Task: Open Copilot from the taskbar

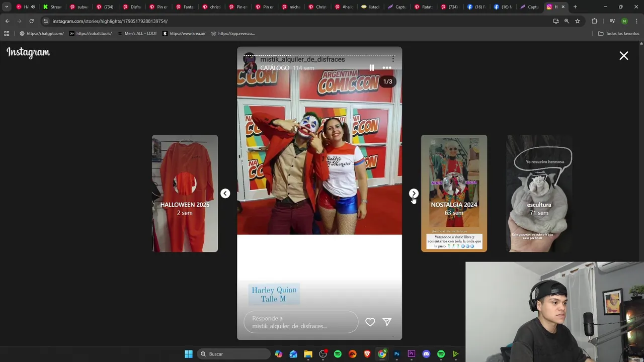Action: click(279, 354)
